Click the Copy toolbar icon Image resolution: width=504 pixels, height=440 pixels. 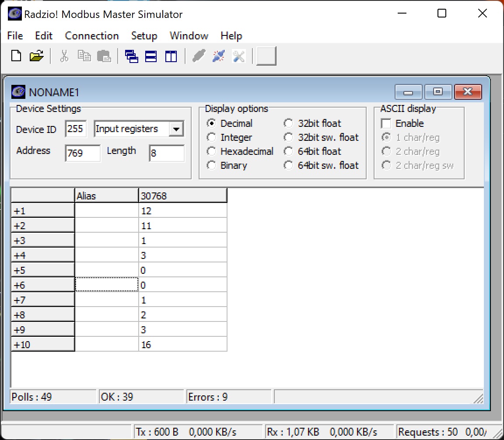tap(84, 56)
